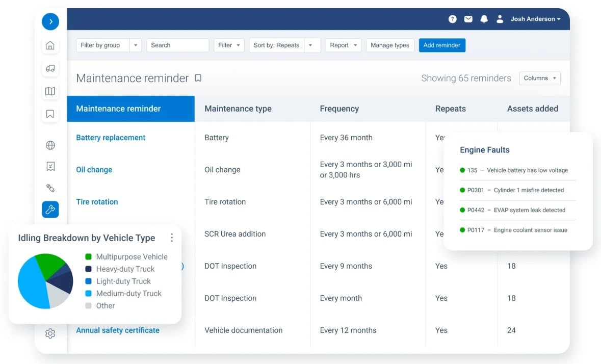Open the Report menu
601x364 pixels.
tap(344, 45)
